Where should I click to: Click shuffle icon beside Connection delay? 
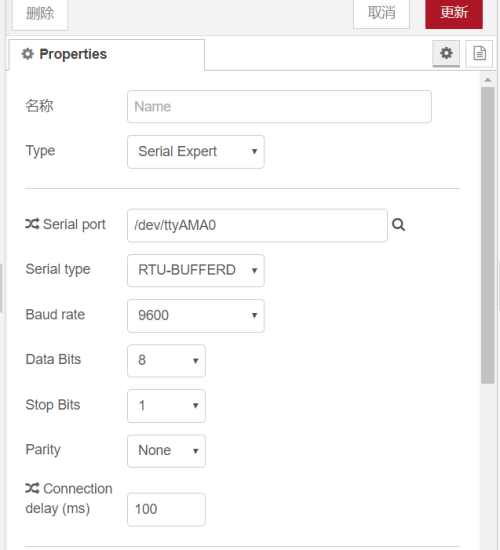coord(32,488)
